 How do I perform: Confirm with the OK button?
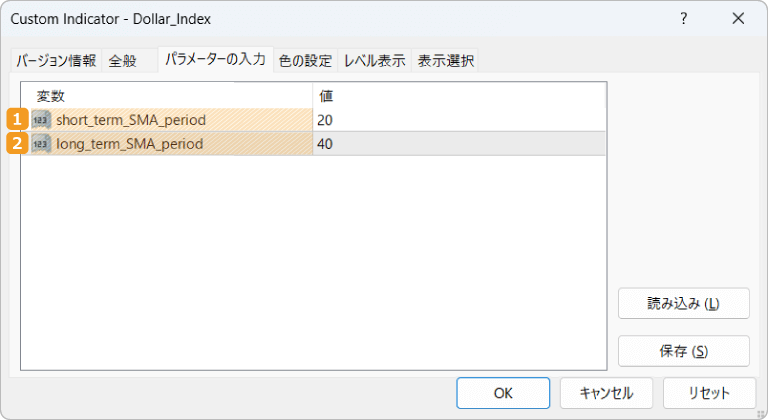(x=503, y=393)
